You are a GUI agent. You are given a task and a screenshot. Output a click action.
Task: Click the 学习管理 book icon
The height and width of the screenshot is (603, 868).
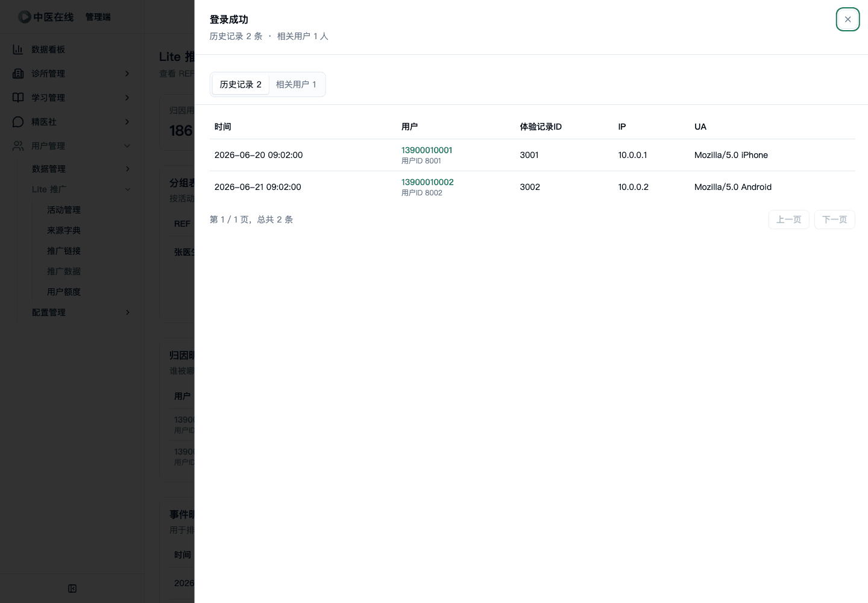pos(18,98)
